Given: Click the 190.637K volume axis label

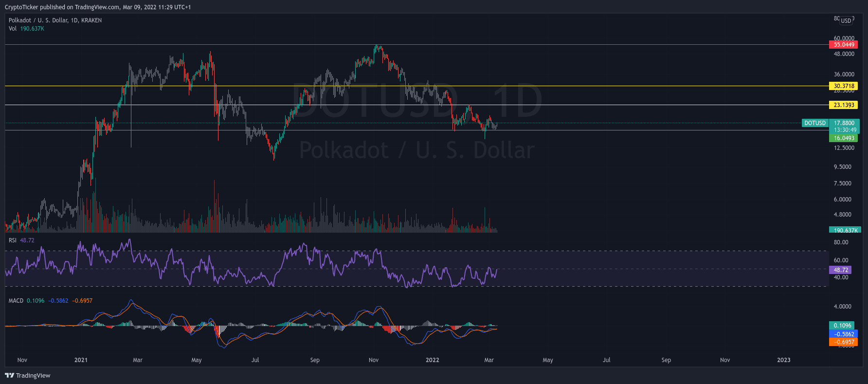Looking at the screenshot, I should click(x=843, y=230).
